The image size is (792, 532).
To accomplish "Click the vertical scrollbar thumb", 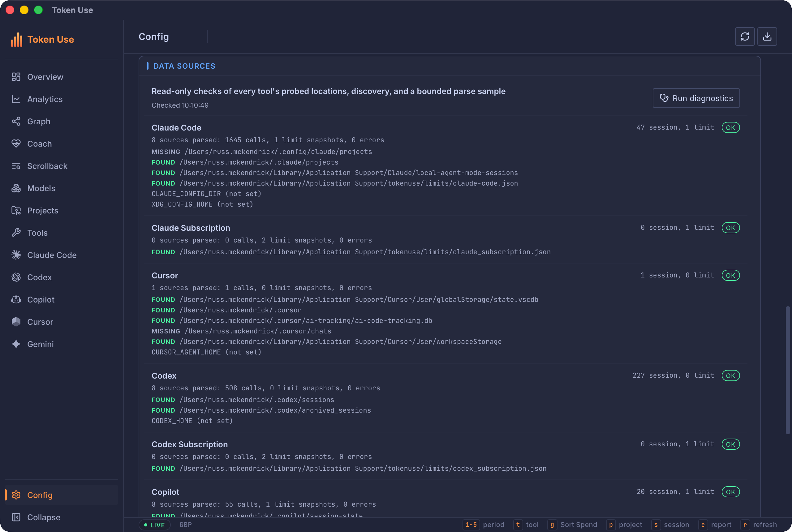I will [788, 370].
